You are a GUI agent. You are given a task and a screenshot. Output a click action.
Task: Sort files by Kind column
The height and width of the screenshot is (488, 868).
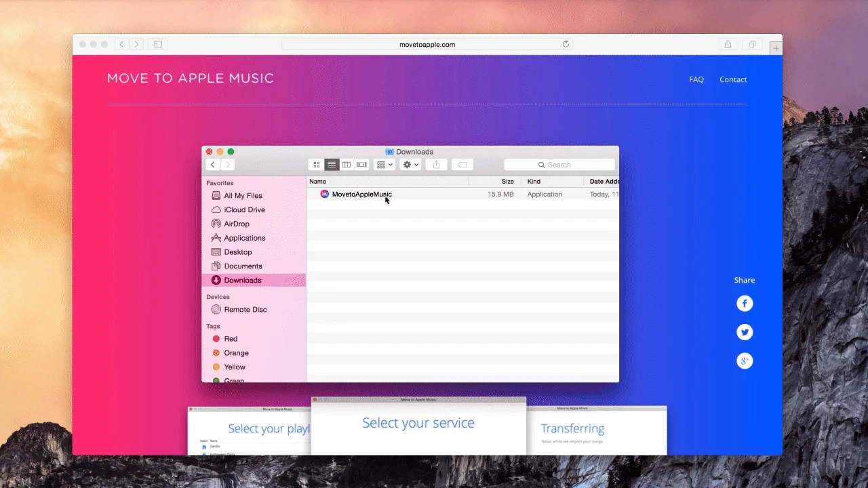pyautogui.click(x=552, y=182)
